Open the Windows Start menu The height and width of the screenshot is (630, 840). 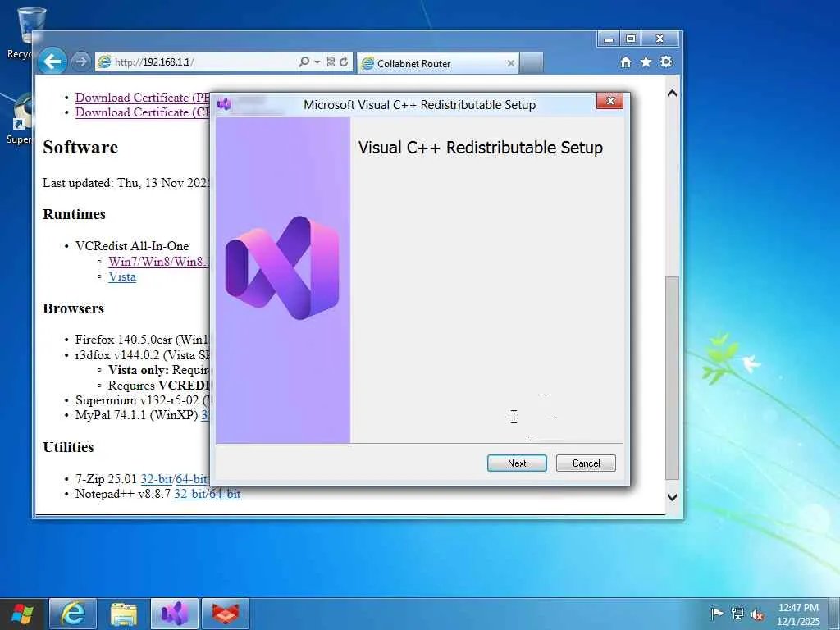coord(22,614)
